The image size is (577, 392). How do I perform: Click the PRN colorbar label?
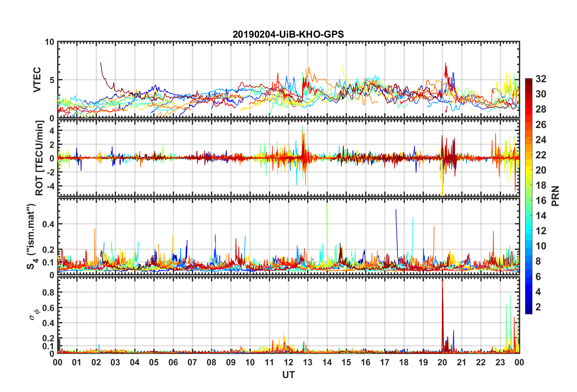click(555, 196)
